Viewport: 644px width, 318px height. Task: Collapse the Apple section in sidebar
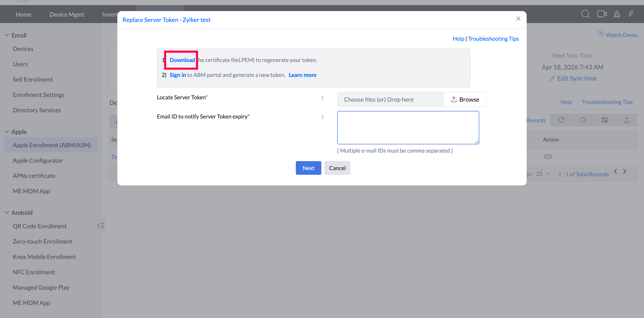(7, 132)
